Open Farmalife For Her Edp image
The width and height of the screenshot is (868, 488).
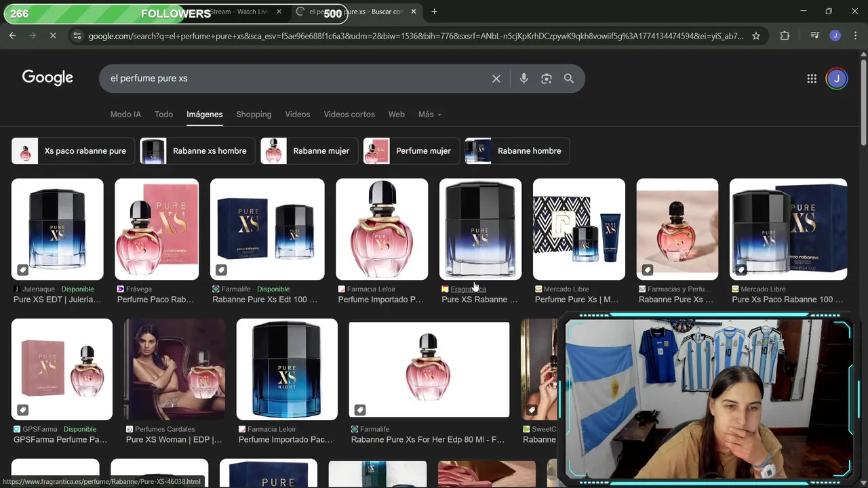point(429,369)
